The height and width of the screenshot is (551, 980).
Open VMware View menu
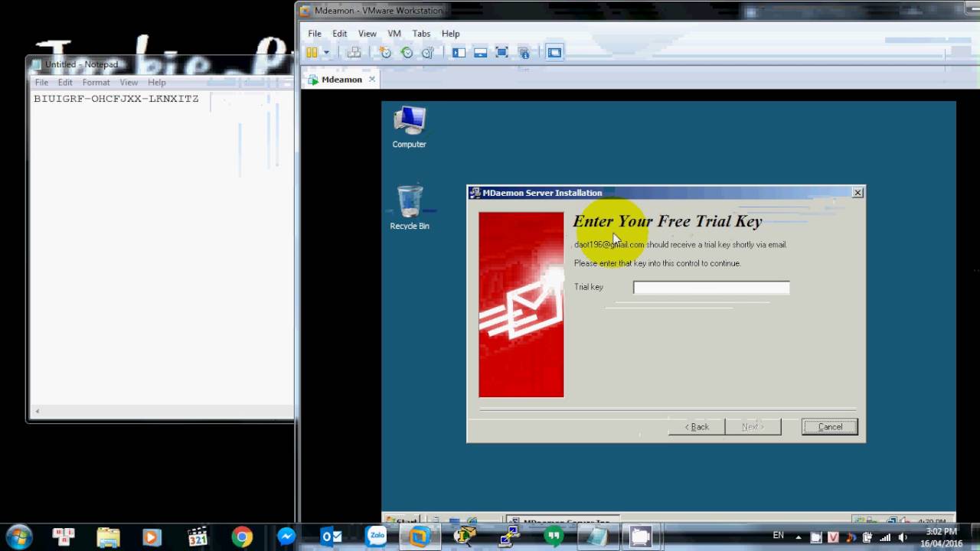(x=367, y=34)
